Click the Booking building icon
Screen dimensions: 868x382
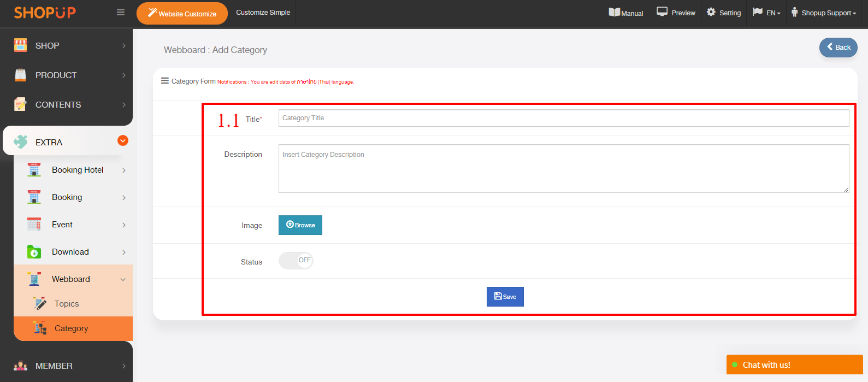click(34, 197)
